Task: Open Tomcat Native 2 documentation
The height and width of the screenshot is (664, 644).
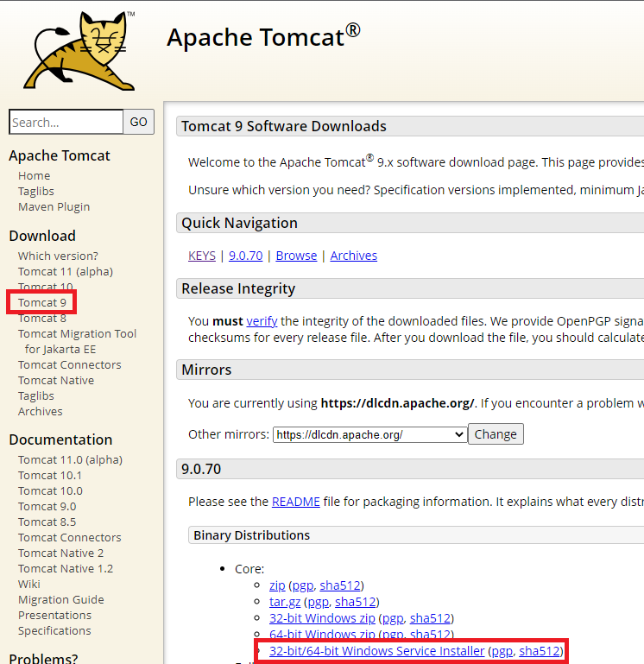Action: tap(60, 553)
